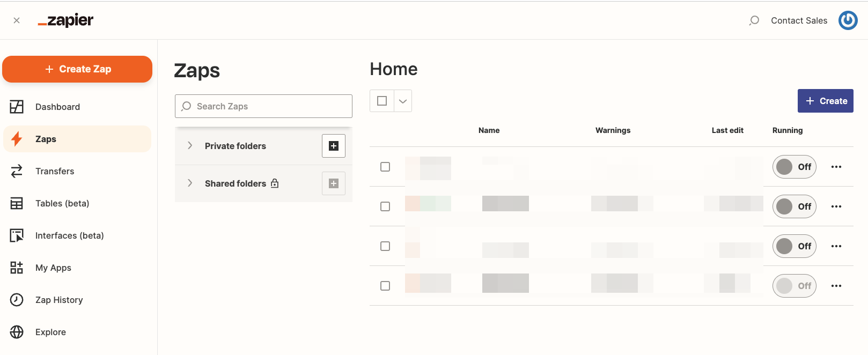Click the fourth Zap's disabled Off toggle

click(795, 286)
